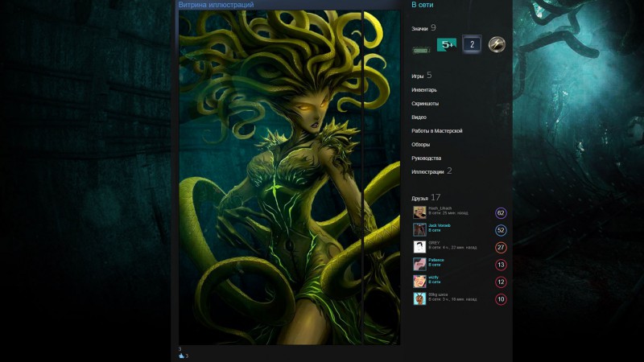Image resolution: width=644 pixels, height=362 pixels.
Task: Click the badge count 9
Action: (433, 28)
